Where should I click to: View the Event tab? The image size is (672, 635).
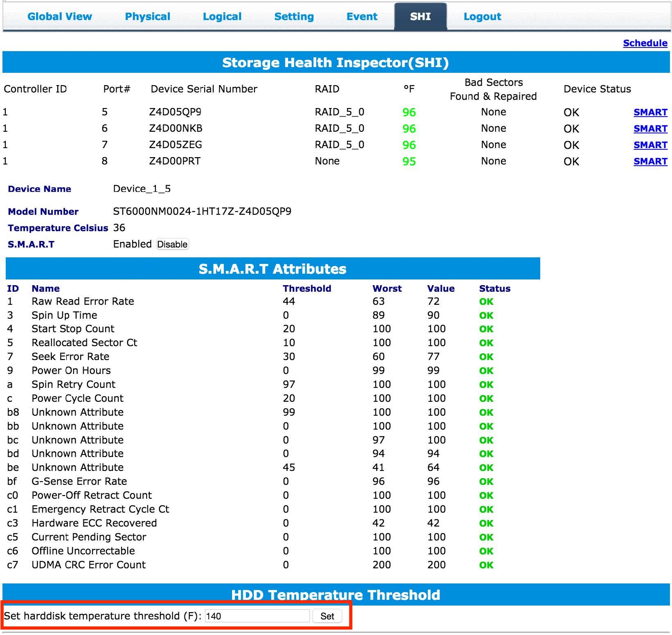362,16
